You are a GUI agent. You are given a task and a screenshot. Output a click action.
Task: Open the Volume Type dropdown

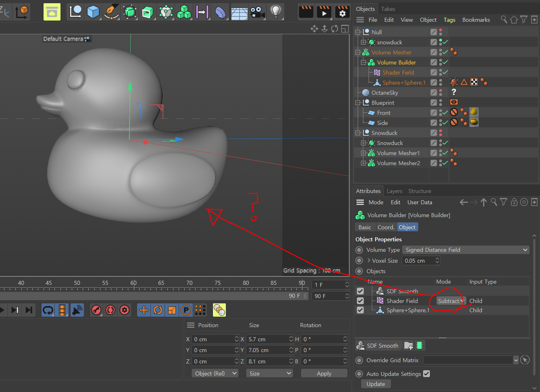[466, 250]
